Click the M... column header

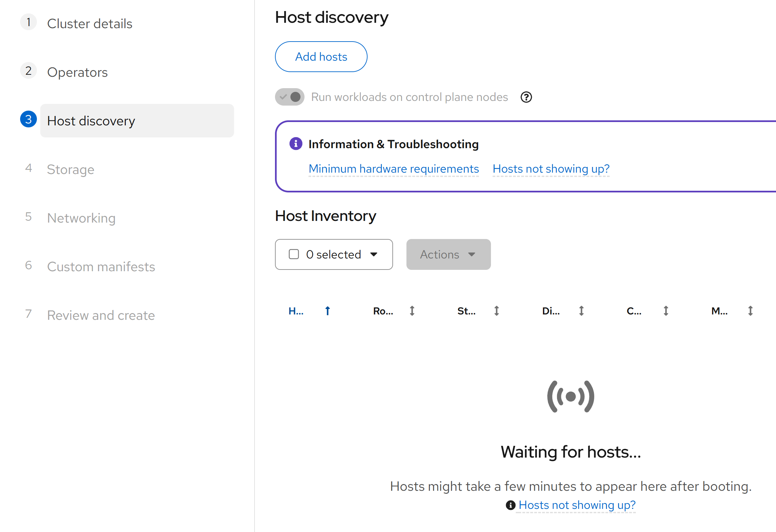719,311
